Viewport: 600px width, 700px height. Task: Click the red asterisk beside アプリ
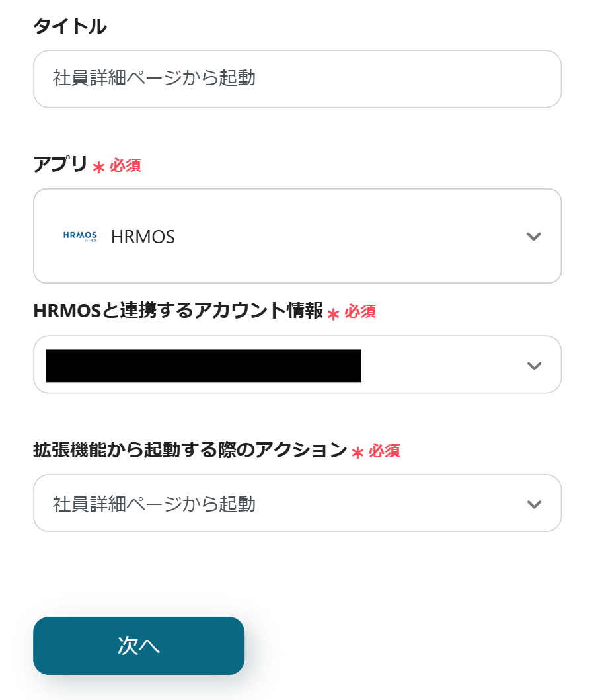coord(98,167)
